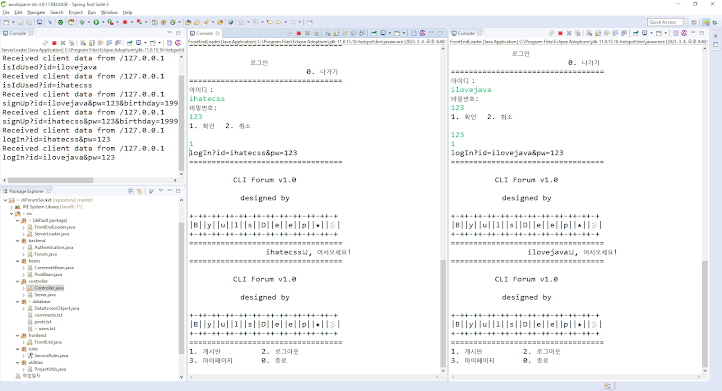Click Collapse All icon in Package Explorer
Viewport: 722px width, 391px height.
click(x=131, y=191)
